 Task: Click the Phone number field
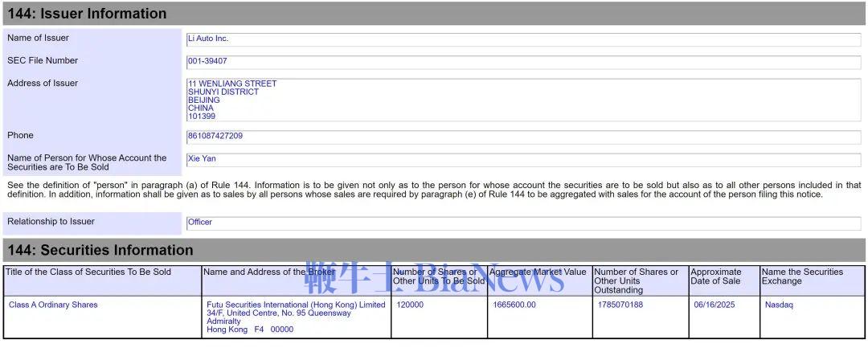click(x=523, y=137)
